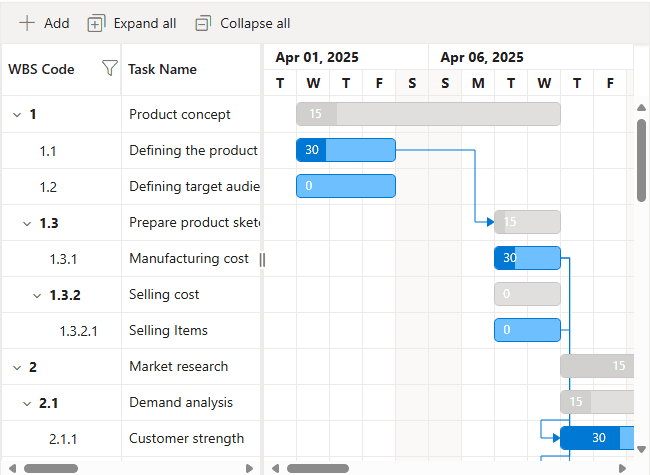Collapse WBS row 1.3 chevron

26,223
